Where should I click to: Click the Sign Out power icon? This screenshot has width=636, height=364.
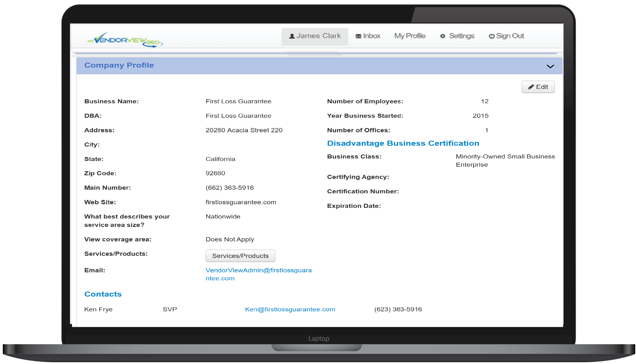491,36
